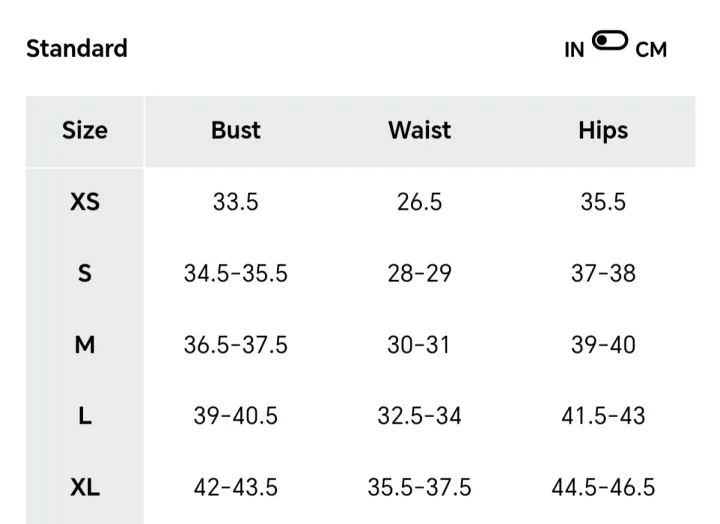Click the S waist value 28-29

(x=419, y=273)
